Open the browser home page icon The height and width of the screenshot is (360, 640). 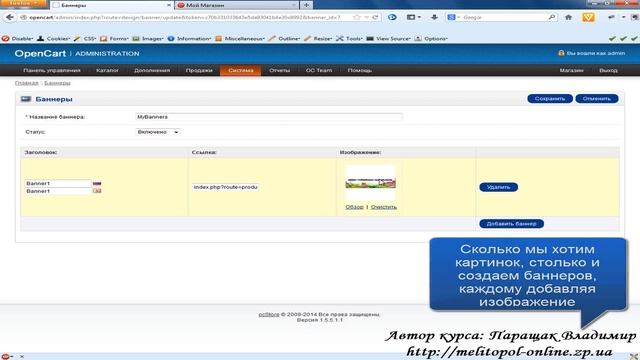click(x=568, y=17)
